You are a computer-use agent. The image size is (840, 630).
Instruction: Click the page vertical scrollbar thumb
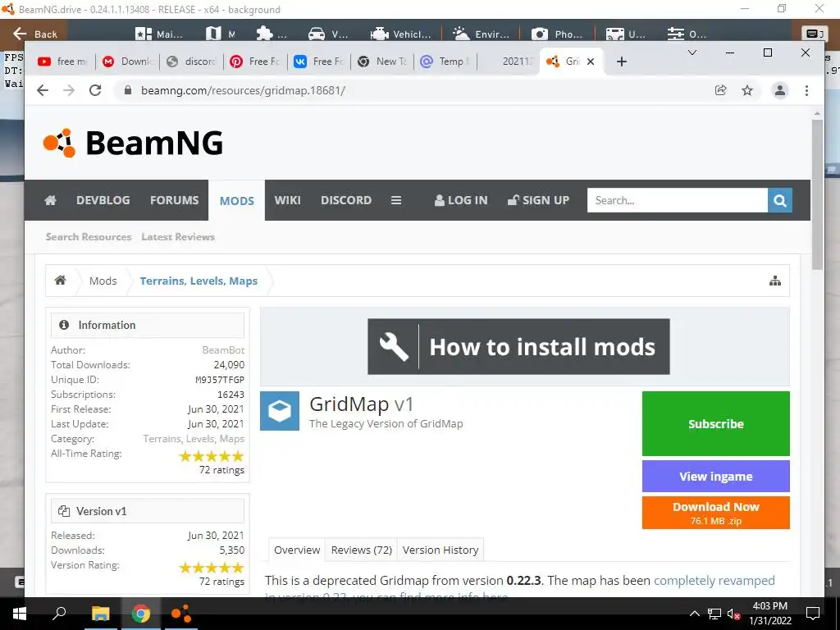[817, 194]
